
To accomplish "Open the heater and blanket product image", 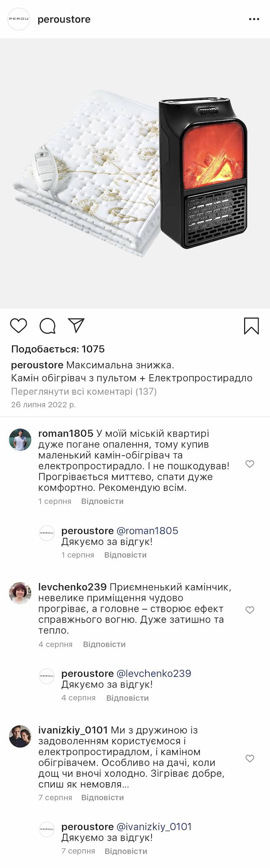I will click(x=135, y=173).
